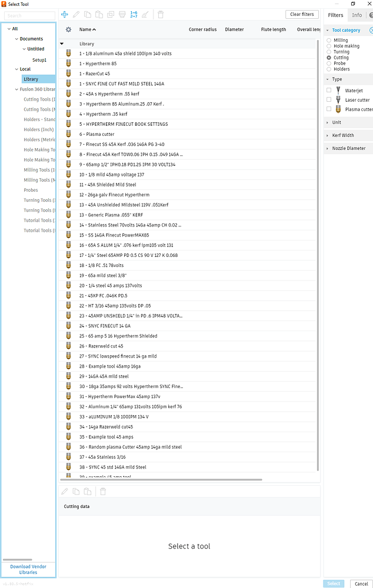Collapse the Documents tree node

click(16, 39)
